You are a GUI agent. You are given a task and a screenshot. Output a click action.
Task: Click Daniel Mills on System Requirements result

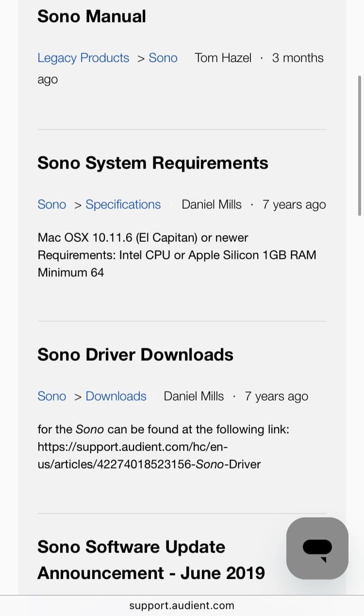click(x=211, y=204)
